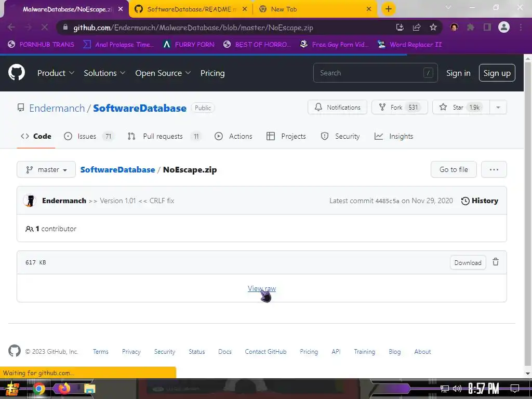View the Insights tab
Screen dimensions: 532x399
pyautogui.click(x=394, y=136)
